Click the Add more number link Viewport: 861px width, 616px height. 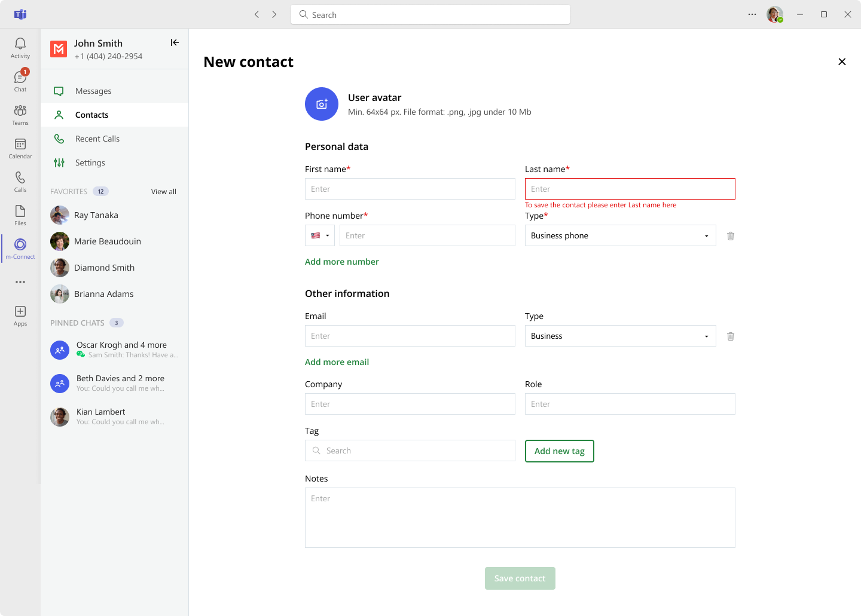pos(342,262)
